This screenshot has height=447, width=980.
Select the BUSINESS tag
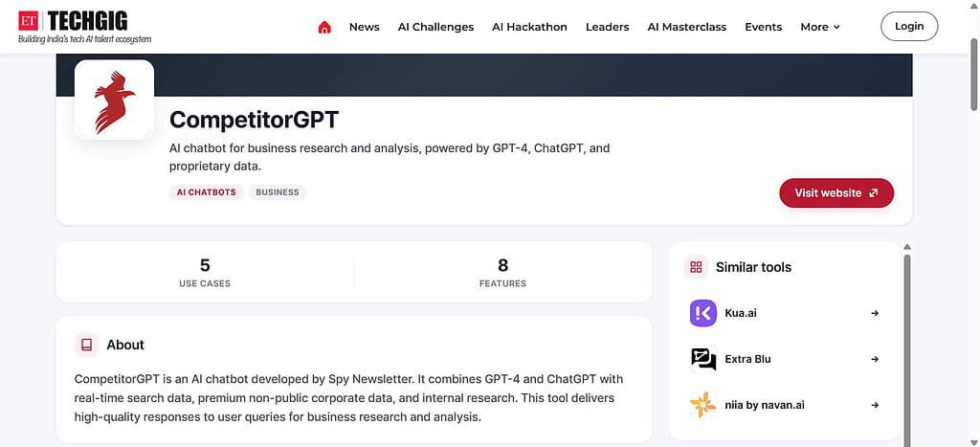278,192
